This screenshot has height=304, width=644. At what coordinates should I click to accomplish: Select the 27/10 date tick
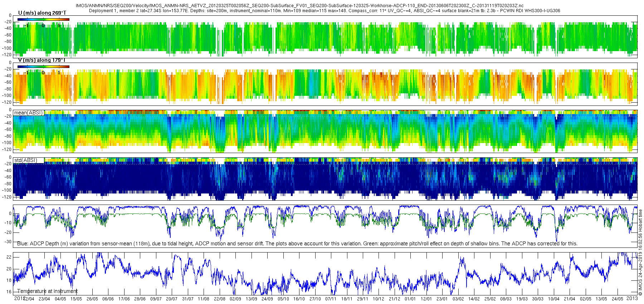[x=315, y=299]
